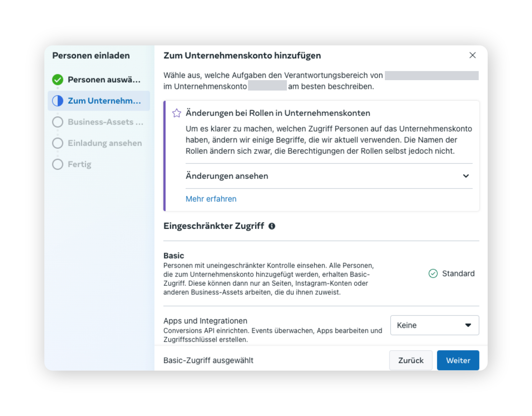Click the empty circle icon beside Business-Assets
Image resolution: width=532 pixels, height=416 pixels.
click(58, 122)
